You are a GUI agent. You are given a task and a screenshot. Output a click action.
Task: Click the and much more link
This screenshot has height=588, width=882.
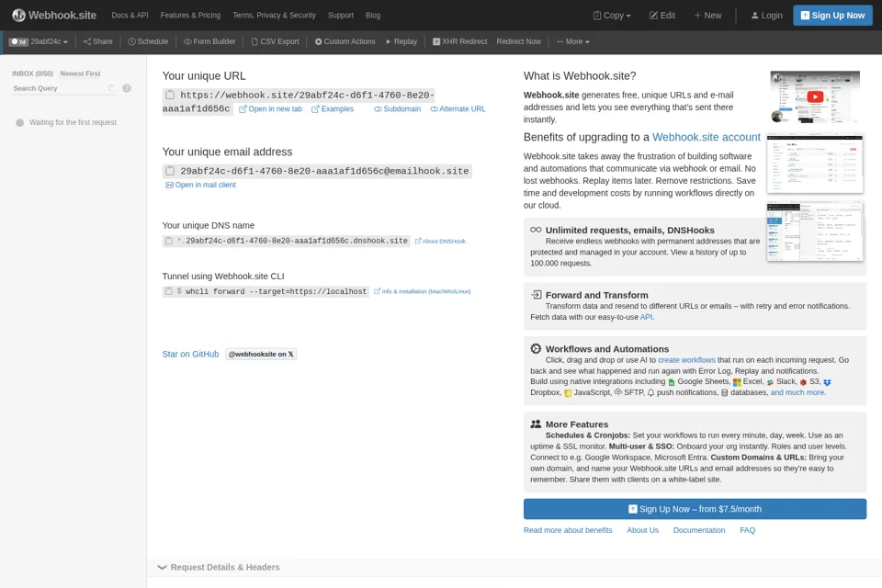pyautogui.click(x=797, y=392)
